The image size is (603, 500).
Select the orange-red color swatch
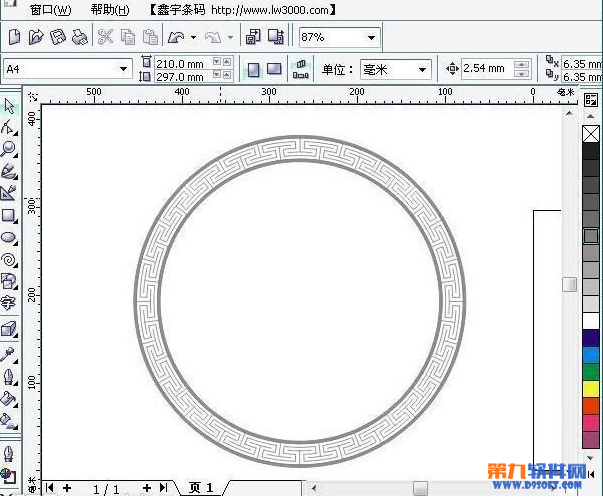click(x=591, y=406)
